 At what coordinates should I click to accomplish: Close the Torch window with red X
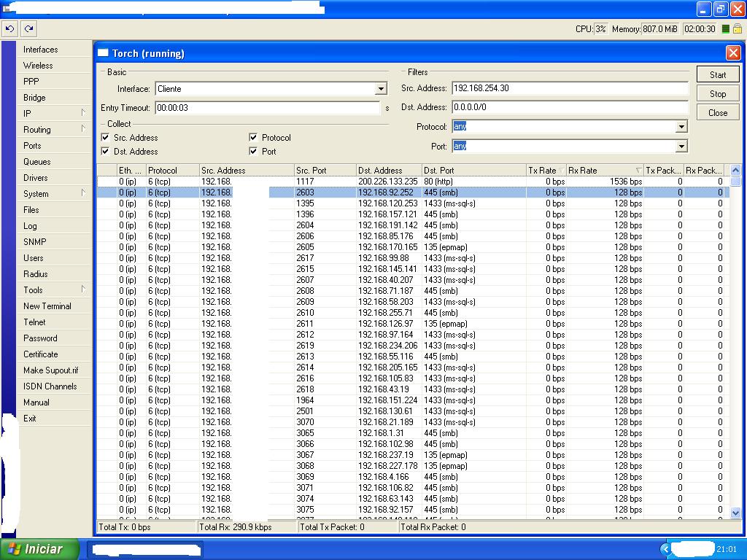point(732,52)
